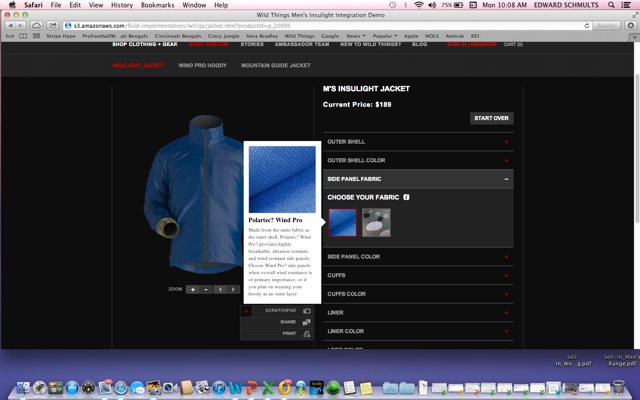
Task: Click the Sign In | Register link
Action: point(472,44)
